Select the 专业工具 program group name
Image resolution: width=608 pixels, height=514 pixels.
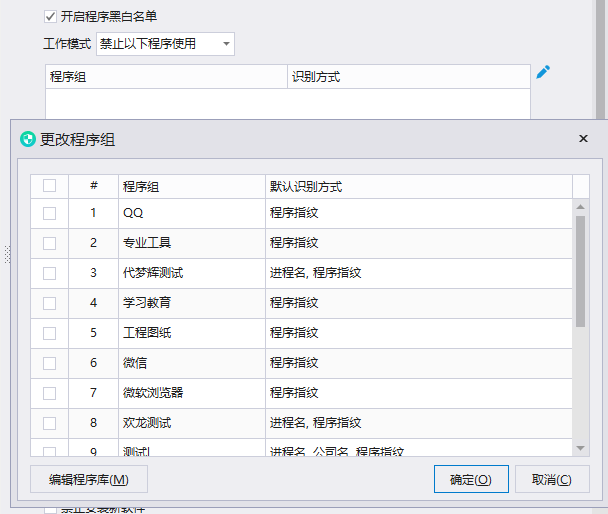[x=147, y=243]
